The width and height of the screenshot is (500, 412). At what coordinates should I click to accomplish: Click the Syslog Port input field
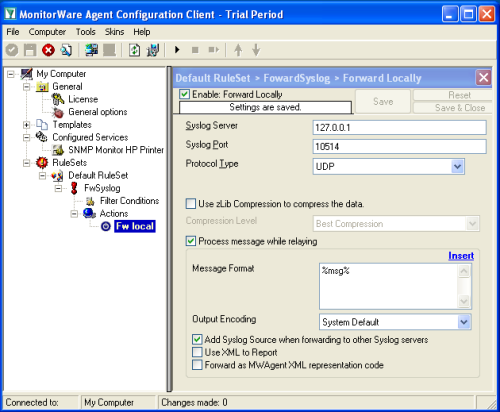399,147
